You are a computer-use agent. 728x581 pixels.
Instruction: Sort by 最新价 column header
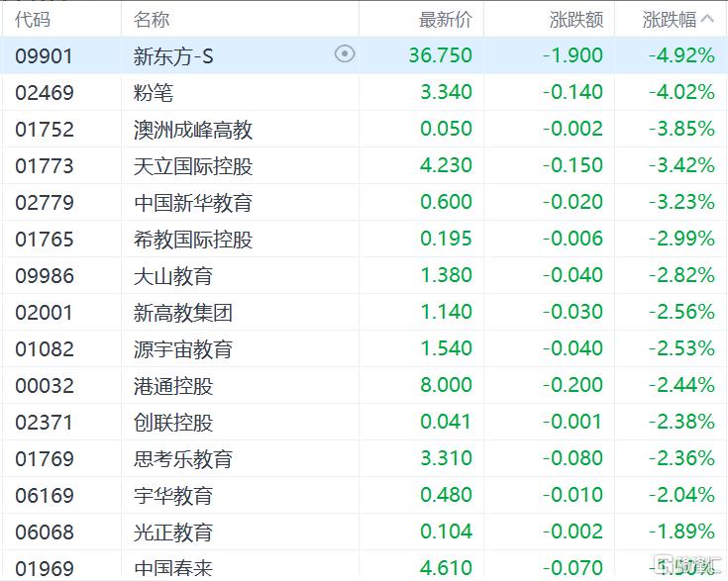(x=446, y=20)
